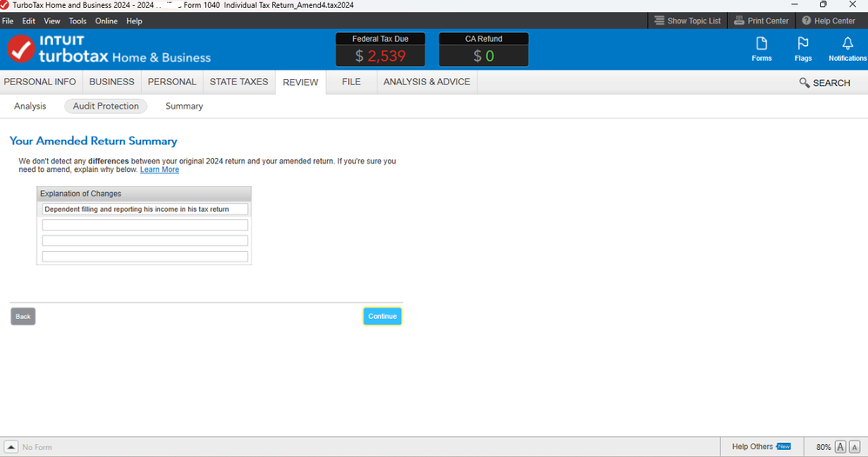
Task: Expand the form panel with up arrow
Action: (x=10, y=447)
